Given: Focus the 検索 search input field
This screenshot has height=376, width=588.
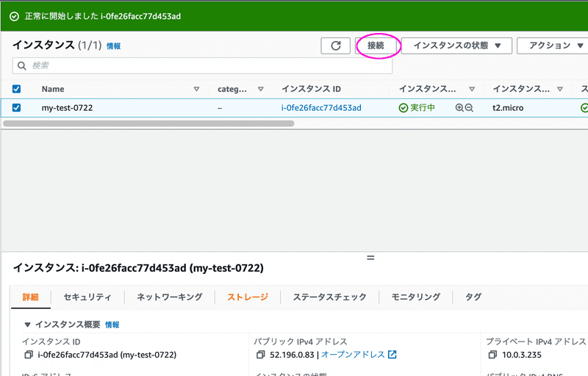Looking at the screenshot, I should 203,65.
